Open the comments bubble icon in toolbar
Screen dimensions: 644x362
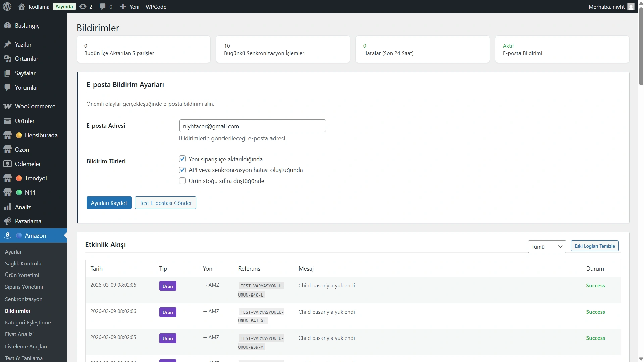point(103,7)
